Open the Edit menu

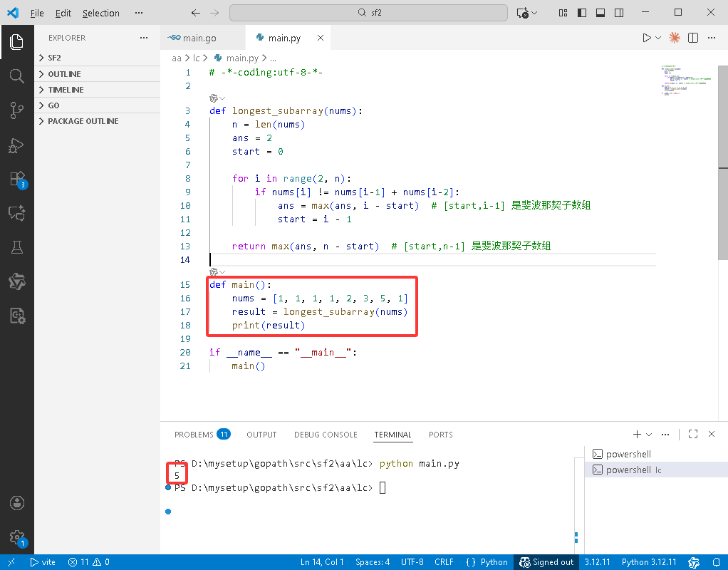[x=63, y=13]
